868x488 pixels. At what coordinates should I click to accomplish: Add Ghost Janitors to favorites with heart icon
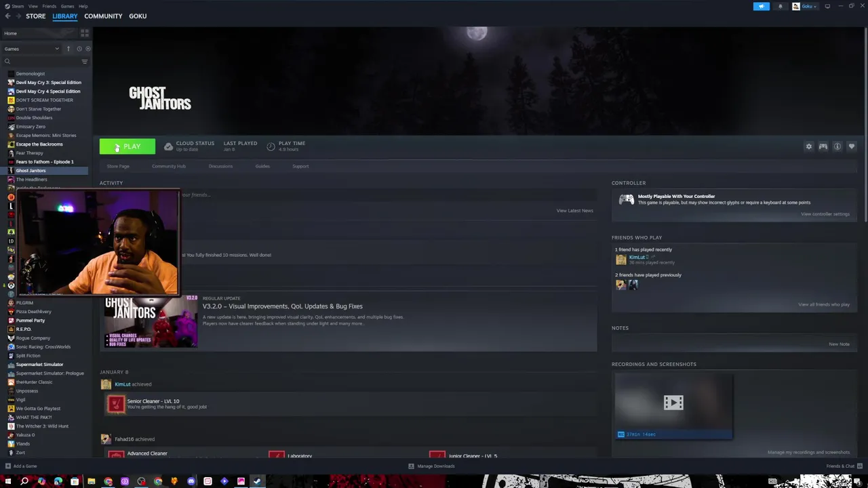click(852, 146)
